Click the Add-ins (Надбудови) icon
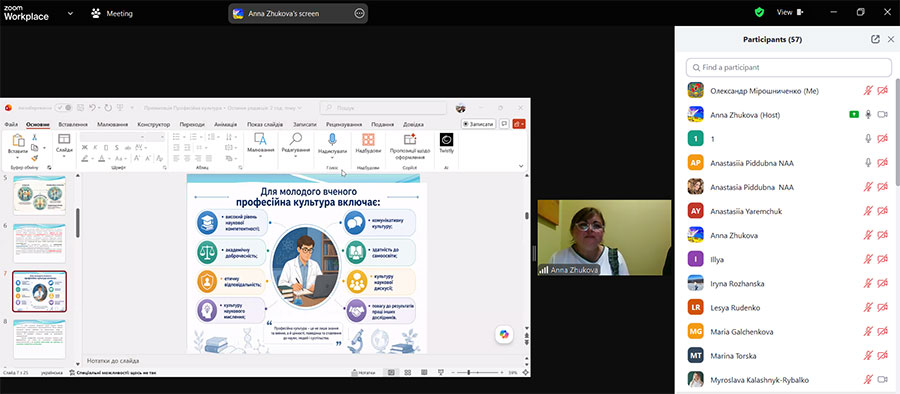 coord(368,139)
